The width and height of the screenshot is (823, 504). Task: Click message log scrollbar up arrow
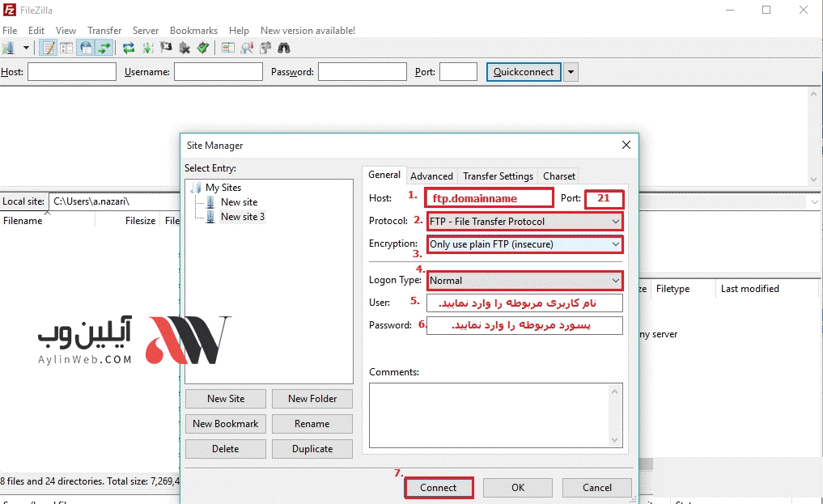[813, 95]
